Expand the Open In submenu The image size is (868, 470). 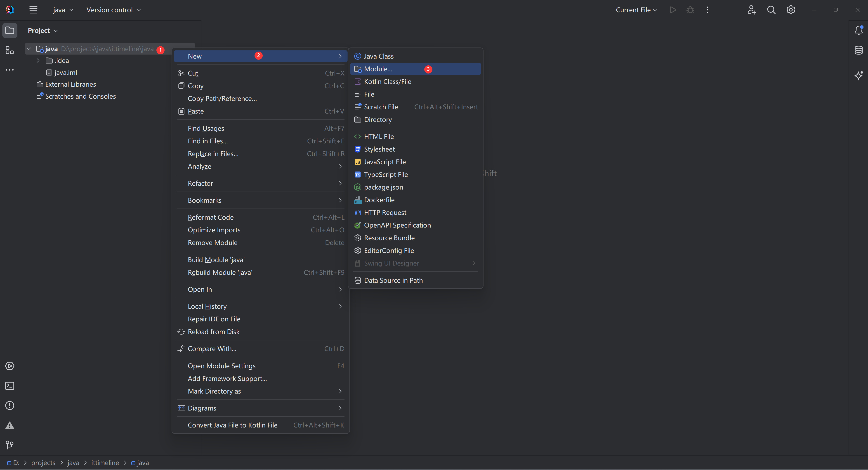(260, 289)
